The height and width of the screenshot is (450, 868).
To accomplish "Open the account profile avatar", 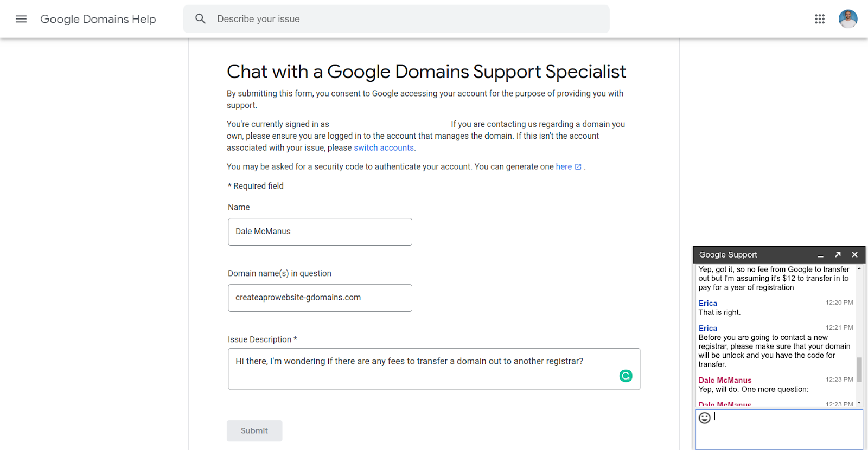I will point(848,19).
